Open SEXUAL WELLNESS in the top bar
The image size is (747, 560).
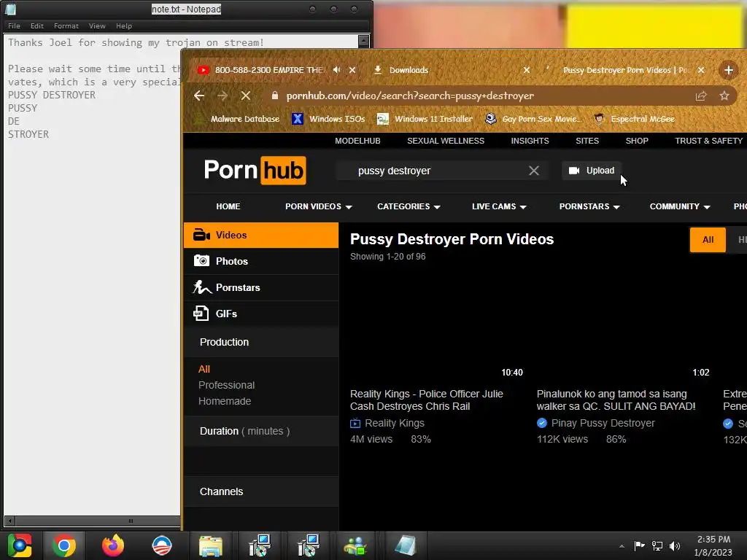click(446, 141)
